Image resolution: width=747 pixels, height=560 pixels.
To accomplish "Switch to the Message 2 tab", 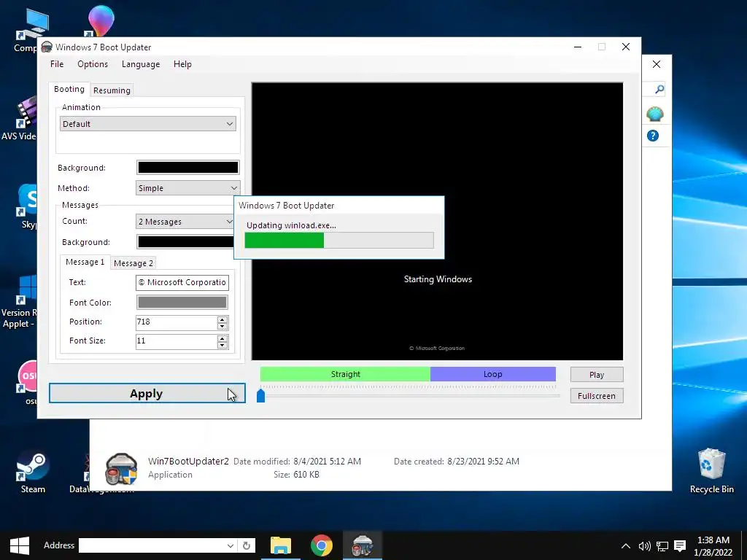I will pos(133,263).
